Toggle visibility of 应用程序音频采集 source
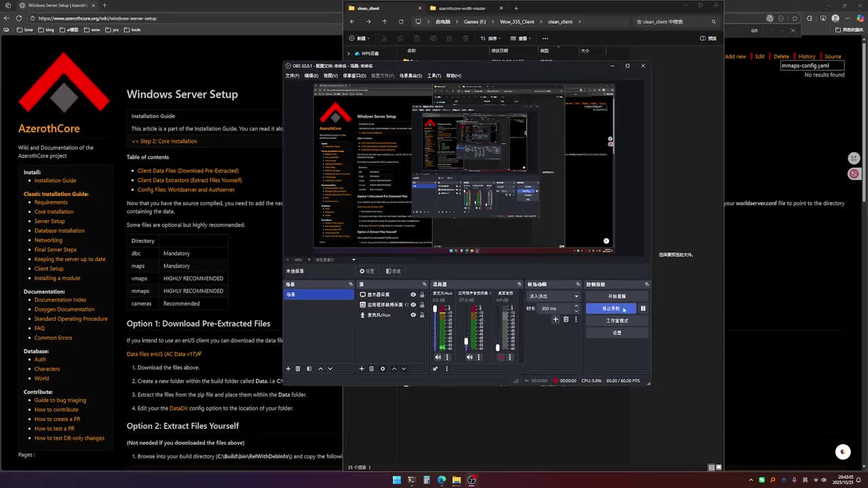The image size is (868, 488). click(x=413, y=305)
